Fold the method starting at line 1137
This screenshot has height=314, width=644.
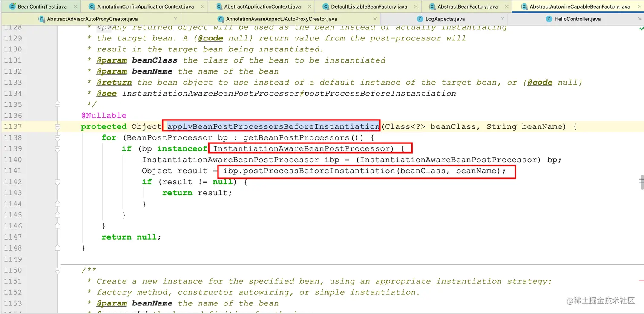click(57, 126)
